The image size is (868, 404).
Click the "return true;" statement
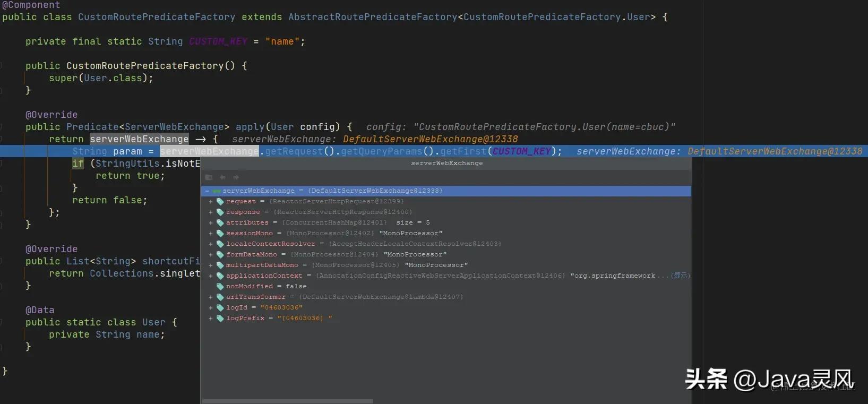click(131, 176)
